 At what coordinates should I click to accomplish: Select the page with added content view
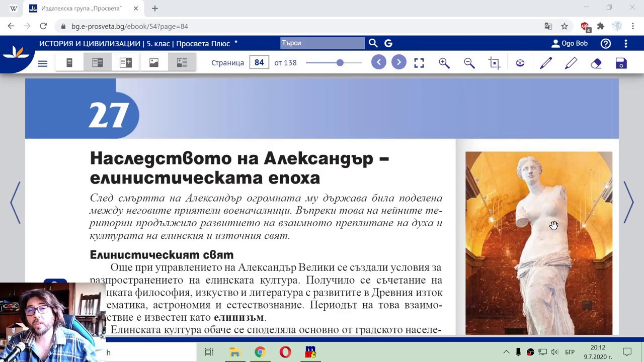pos(126,63)
